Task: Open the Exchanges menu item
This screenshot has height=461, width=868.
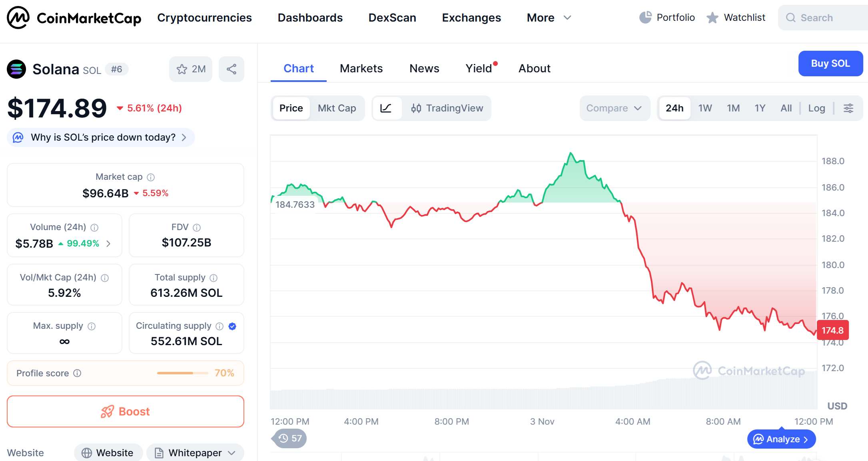Action: (x=471, y=18)
